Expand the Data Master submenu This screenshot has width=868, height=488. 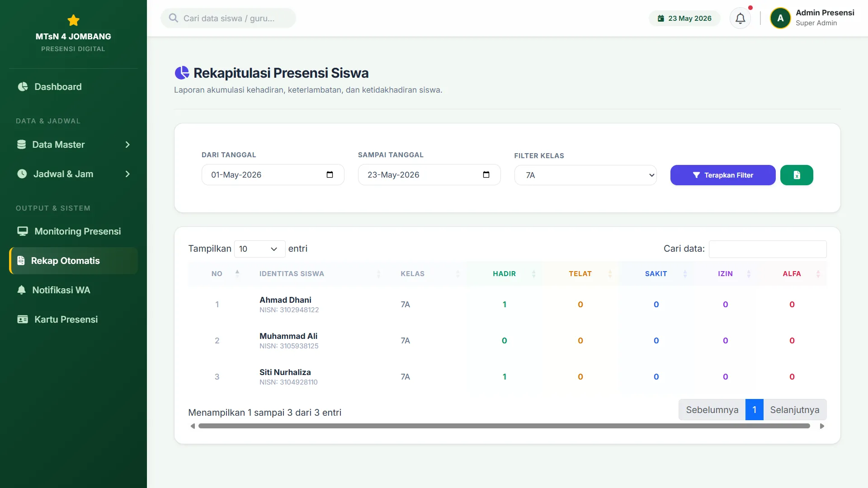tap(73, 145)
